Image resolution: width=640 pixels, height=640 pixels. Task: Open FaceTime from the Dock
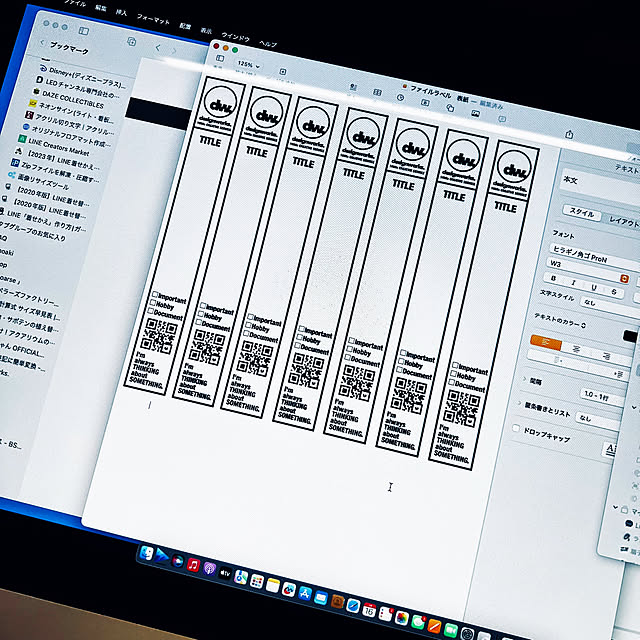coord(450,631)
